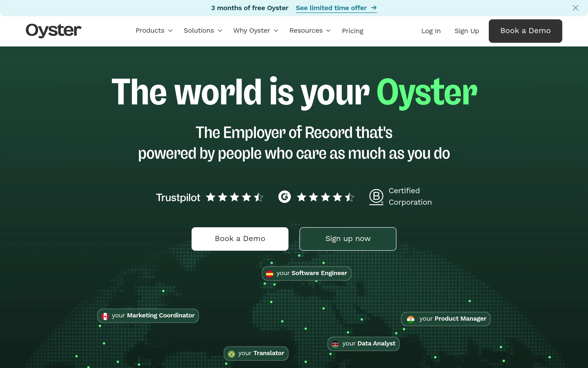The height and width of the screenshot is (368, 588).
Task: Expand the Solutions dropdown chevron
Action: point(220,31)
